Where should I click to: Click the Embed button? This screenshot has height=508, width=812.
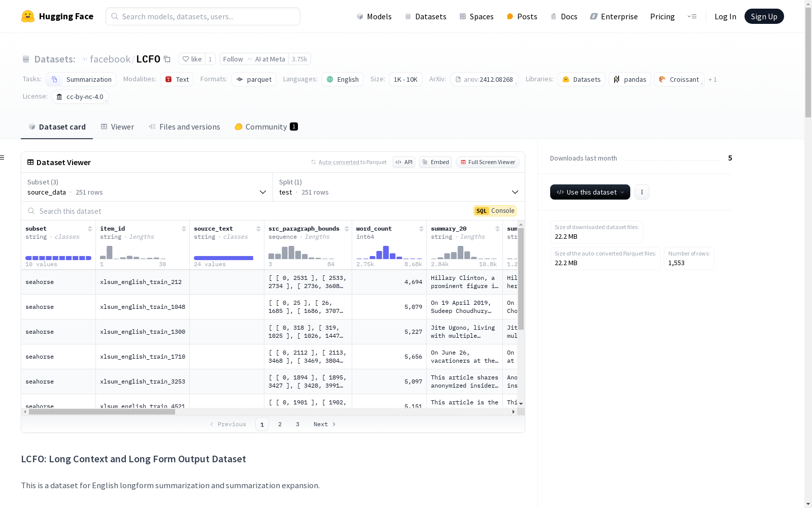coord(435,162)
